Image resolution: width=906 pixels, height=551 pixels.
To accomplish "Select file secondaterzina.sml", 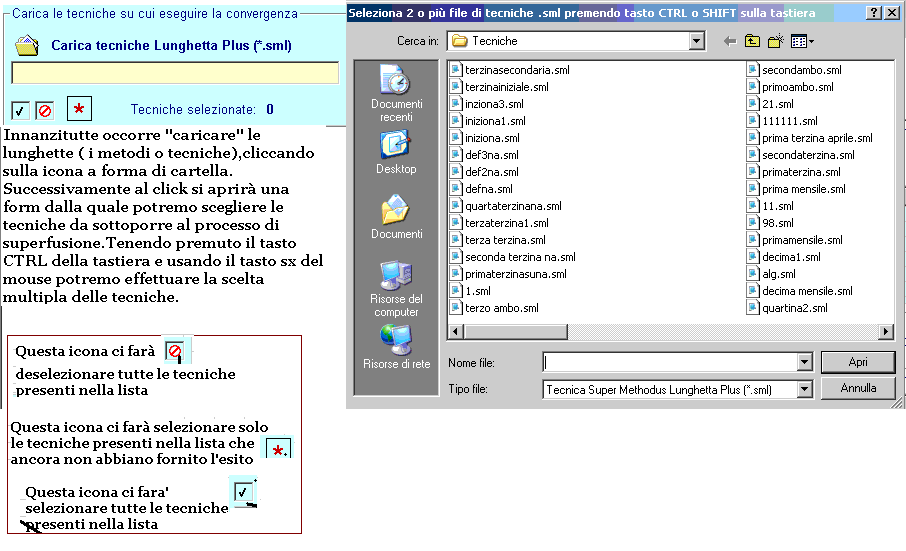I will 801,155.
